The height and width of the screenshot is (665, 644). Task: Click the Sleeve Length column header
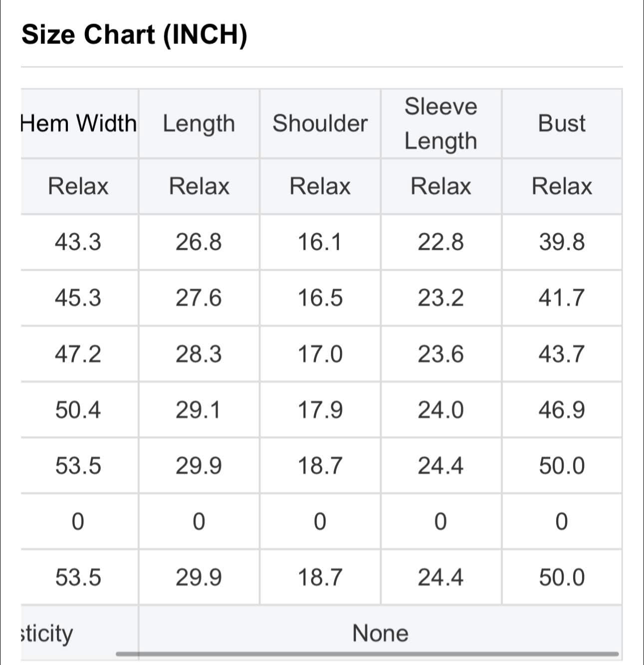[441, 123]
